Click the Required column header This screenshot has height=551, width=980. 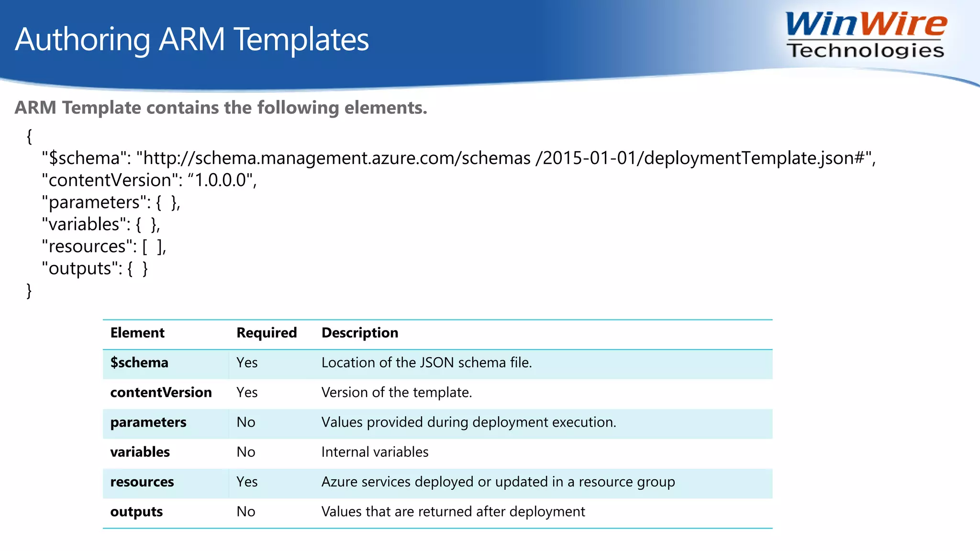point(267,333)
